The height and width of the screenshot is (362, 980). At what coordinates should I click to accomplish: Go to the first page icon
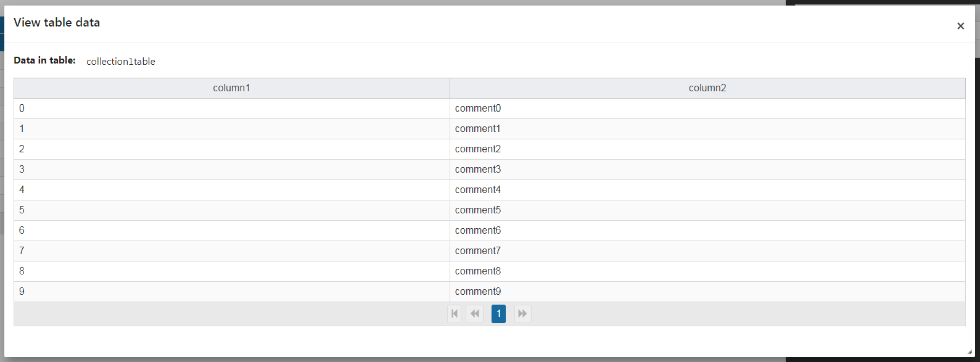[x=455, y=314]
